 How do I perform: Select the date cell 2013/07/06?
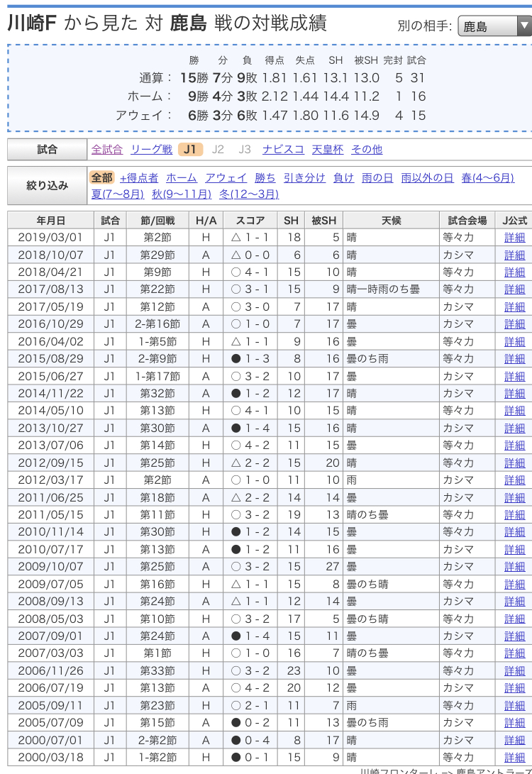(x=51, y=446)
